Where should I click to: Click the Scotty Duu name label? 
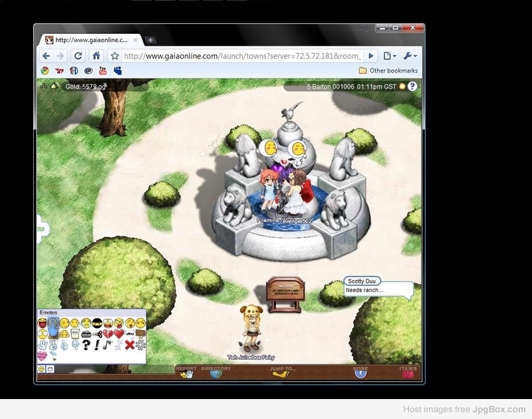[x=362, y=281]
